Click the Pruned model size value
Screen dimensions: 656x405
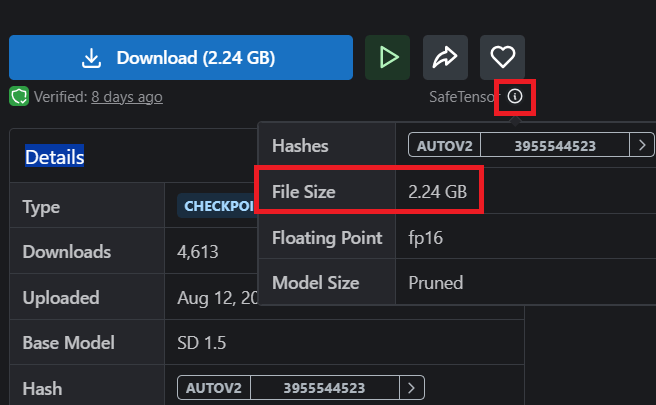436,283
